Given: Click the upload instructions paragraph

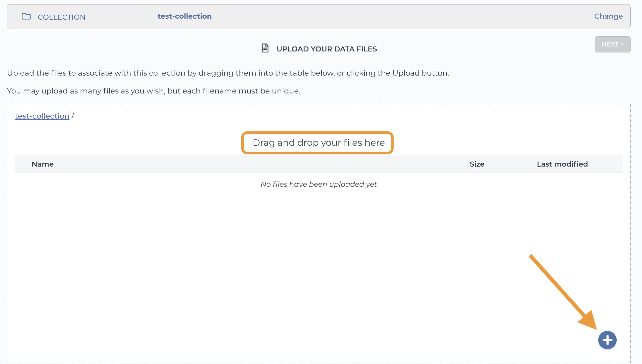Looking at the screenshot, I should tap(228, 73).
